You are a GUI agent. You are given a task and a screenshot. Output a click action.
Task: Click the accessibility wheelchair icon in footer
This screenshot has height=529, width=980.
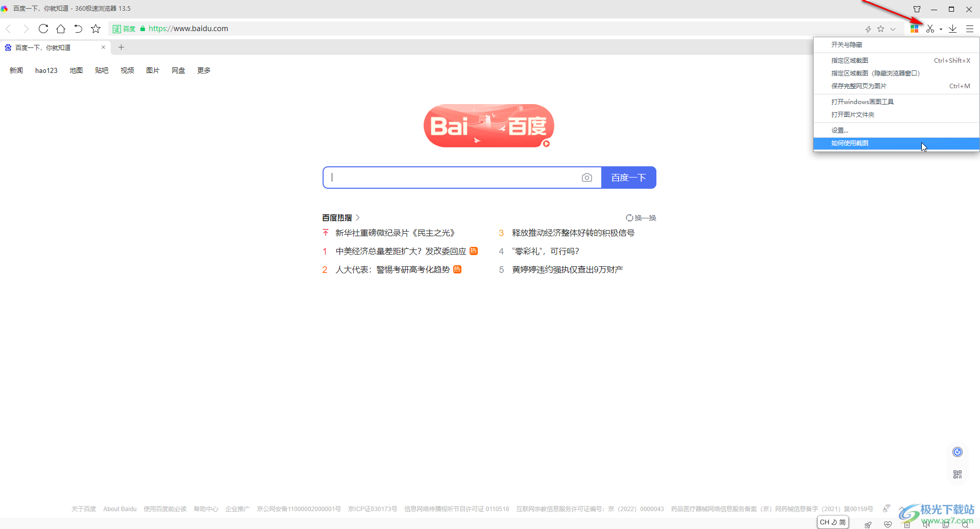point(887,508)
